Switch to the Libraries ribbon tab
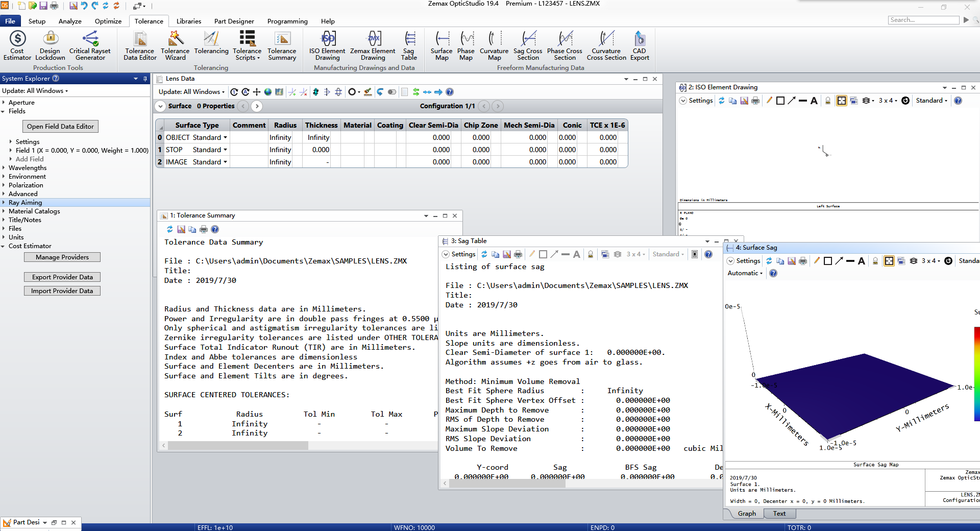 [189, 21]
